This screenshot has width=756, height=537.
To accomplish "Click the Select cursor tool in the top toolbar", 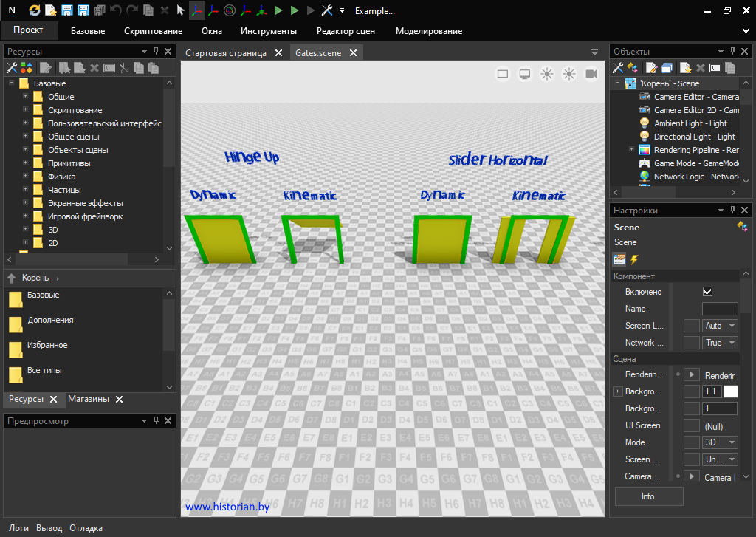I will (x=180, y=11).
